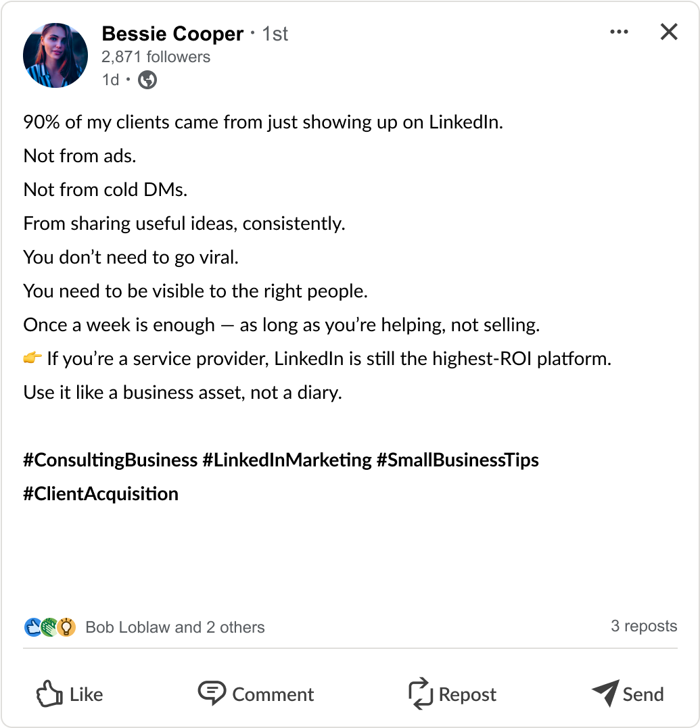
Task: Open the Comment speech bubble icon
Action: pos(213,694)
